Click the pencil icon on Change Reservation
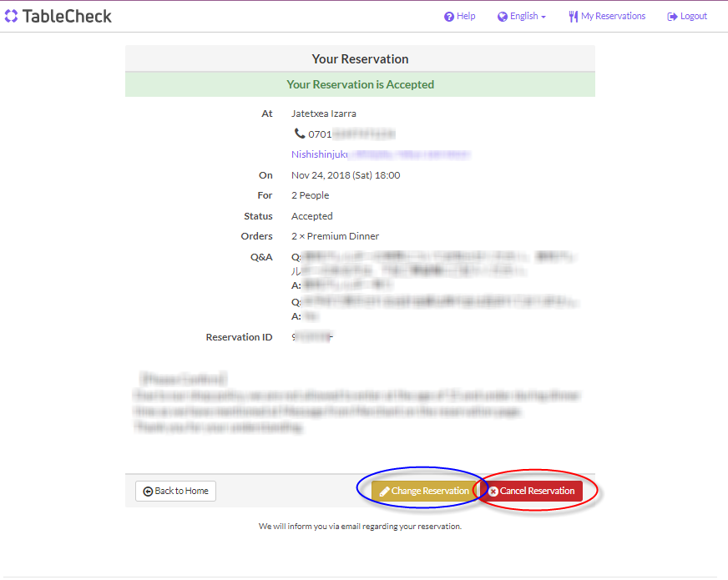This screenshot has height=580, width=728. click(384, 492)
